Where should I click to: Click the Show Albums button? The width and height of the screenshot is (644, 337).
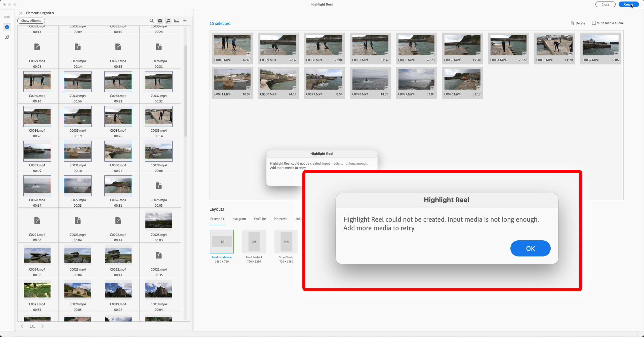pos(31,21)
